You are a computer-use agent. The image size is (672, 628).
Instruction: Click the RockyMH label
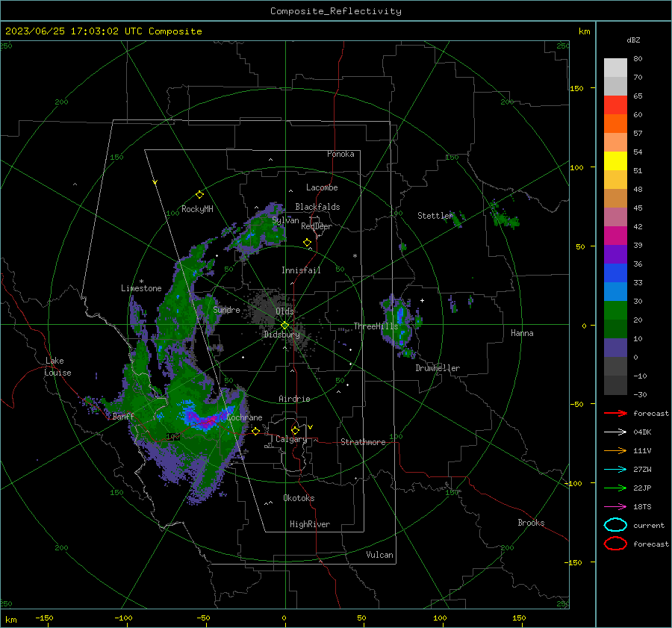click(197, 209)
